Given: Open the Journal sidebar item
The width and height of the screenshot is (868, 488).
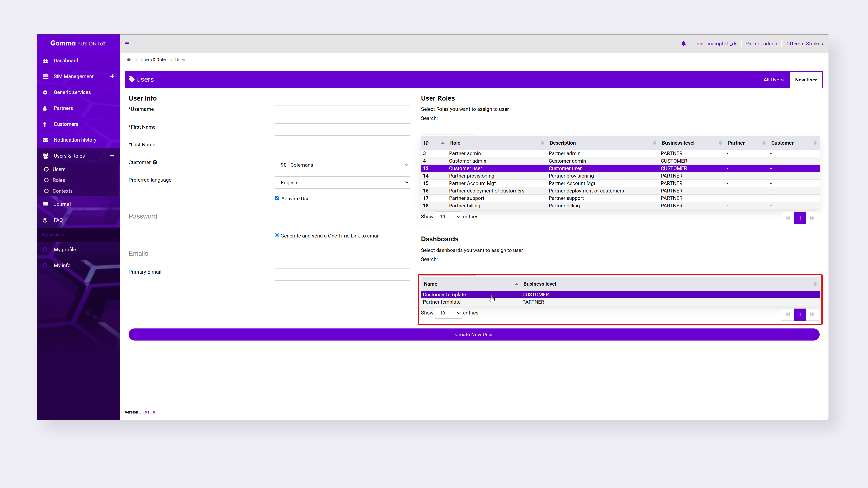Looking at the screenshot, I should [62, 204].
